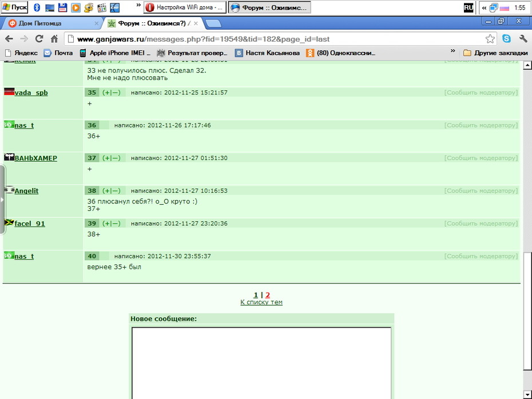Viewport: 532px width, 399px height.
Task: Click the syndicate icon beside BAHbXAMEP
Action: (9, 157)
